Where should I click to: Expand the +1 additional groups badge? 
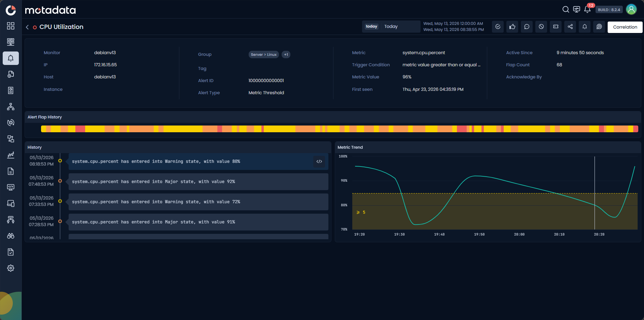coord(286,55)
